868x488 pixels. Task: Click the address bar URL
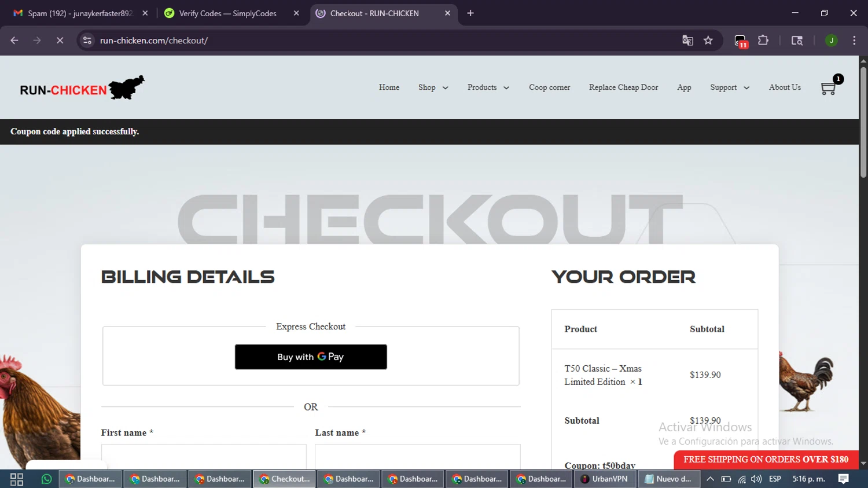154,41
